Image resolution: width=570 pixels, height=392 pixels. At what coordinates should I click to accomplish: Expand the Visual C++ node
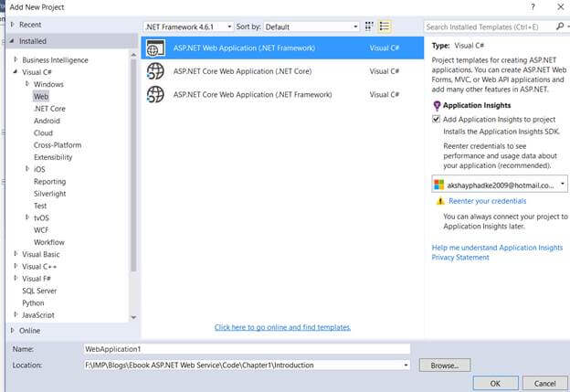(x=16, y=266)
